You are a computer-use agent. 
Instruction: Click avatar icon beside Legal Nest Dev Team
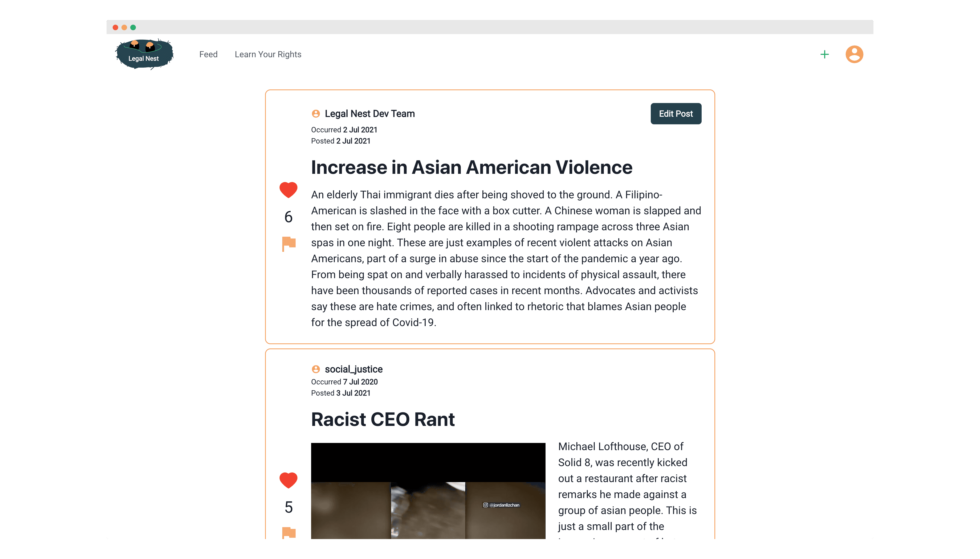point(316,114)
